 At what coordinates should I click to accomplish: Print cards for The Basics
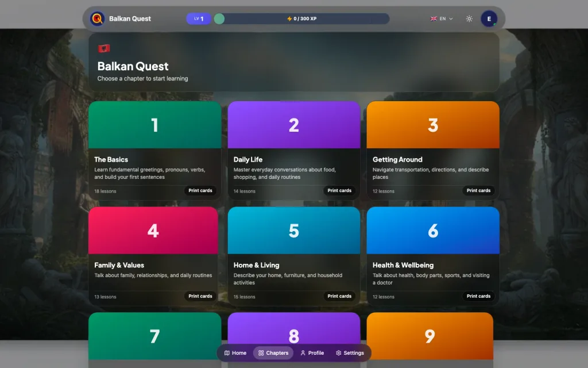coord(200,190)
